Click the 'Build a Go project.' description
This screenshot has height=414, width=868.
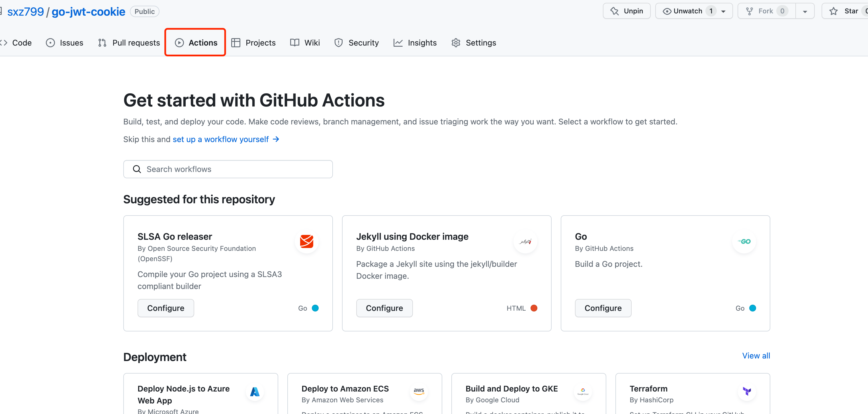coord(609,264)
